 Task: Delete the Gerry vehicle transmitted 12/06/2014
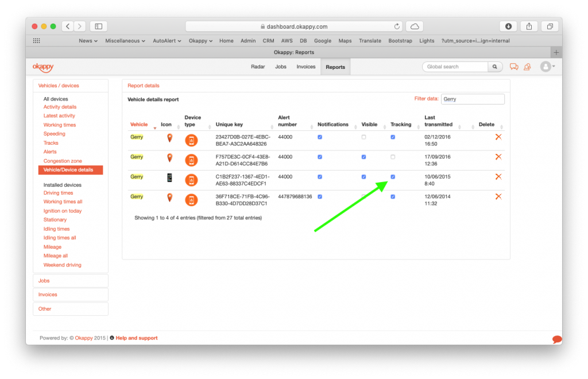click(498, 196)
